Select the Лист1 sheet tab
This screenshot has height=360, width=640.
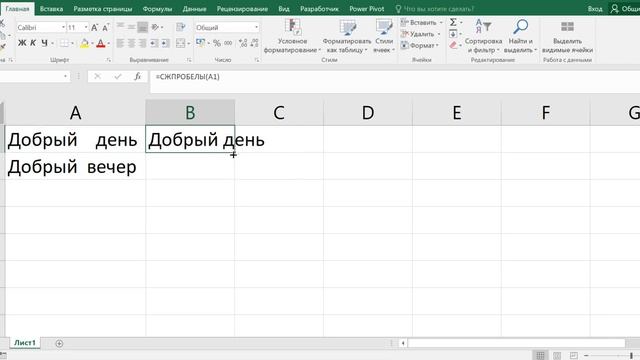24,343
